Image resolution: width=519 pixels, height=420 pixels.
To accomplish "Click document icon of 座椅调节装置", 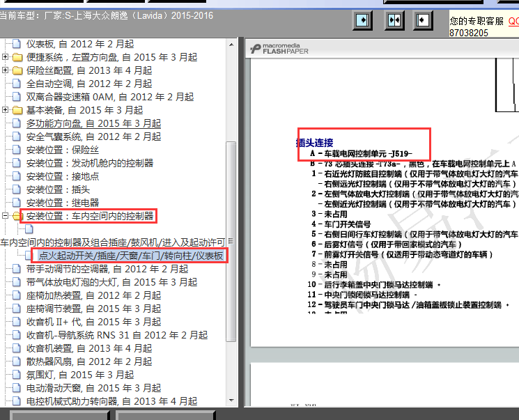I will coord(17,309).
